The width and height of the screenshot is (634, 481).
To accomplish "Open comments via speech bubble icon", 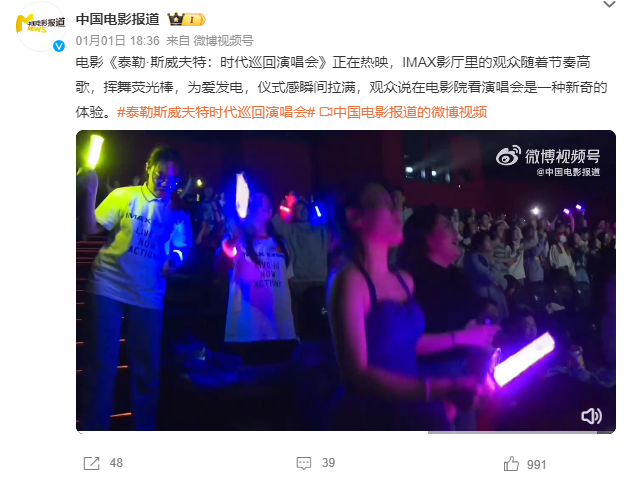I will [304, 463].
